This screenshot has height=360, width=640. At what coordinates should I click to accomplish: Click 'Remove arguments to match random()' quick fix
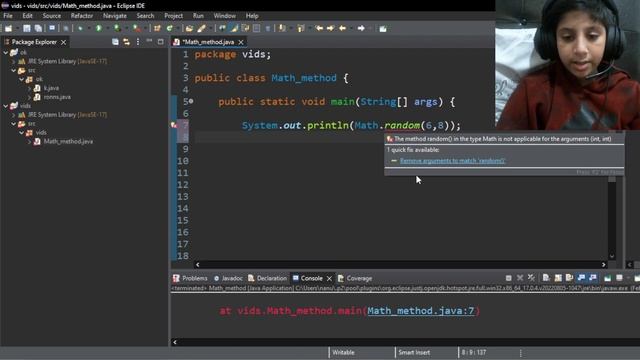(452, 161)
